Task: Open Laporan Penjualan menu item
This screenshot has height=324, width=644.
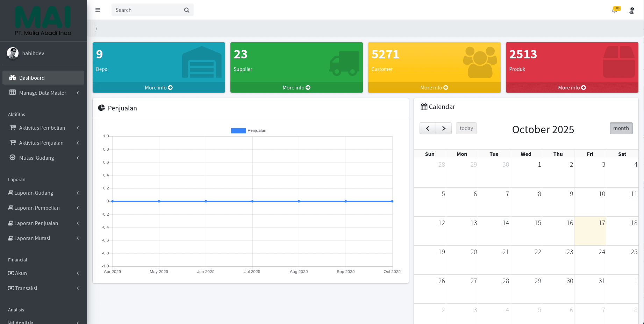Action: pyautogui.click(x=43, y=223)
